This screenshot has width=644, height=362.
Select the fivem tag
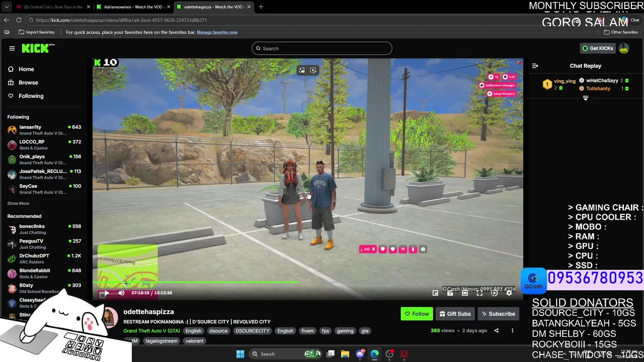click(307, 331)
